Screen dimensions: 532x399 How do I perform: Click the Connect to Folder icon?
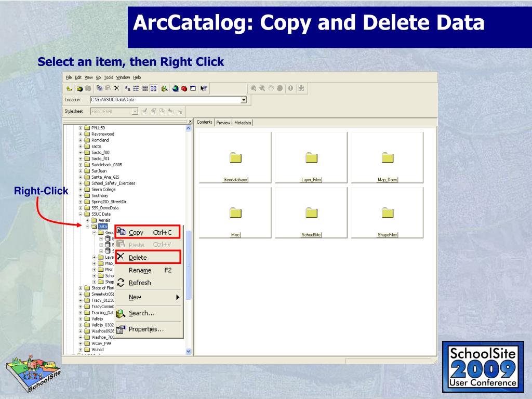[79, 88]
